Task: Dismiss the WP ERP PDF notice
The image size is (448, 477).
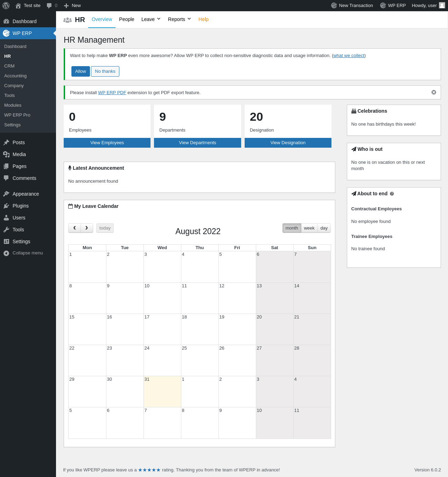Action: pyautogui.click(x=434, y=92)
